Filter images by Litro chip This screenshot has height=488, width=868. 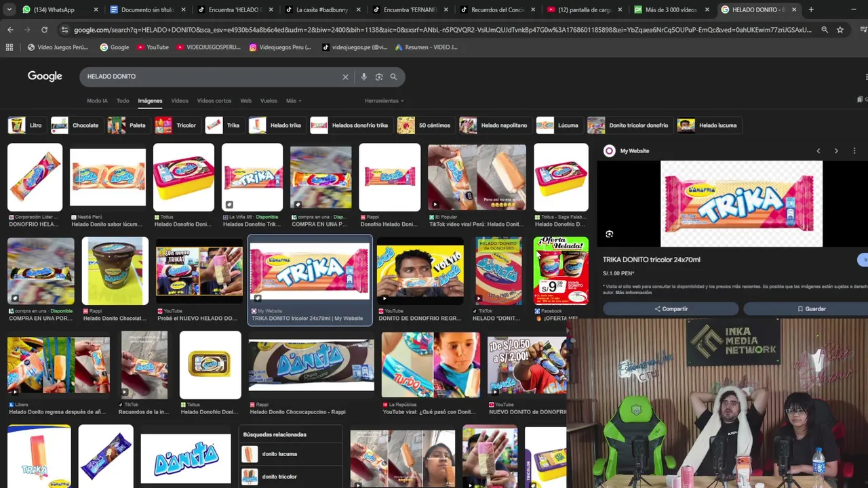26,125
